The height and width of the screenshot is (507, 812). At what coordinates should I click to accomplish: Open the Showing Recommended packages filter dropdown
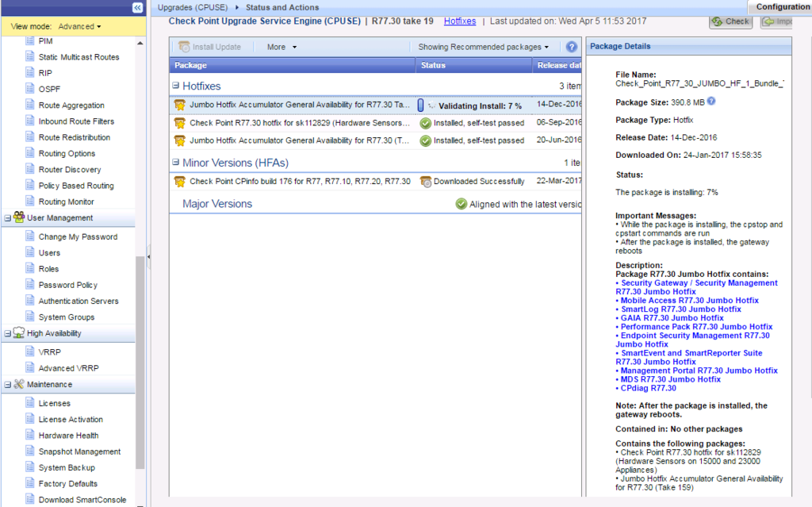[x=483, y=47]
